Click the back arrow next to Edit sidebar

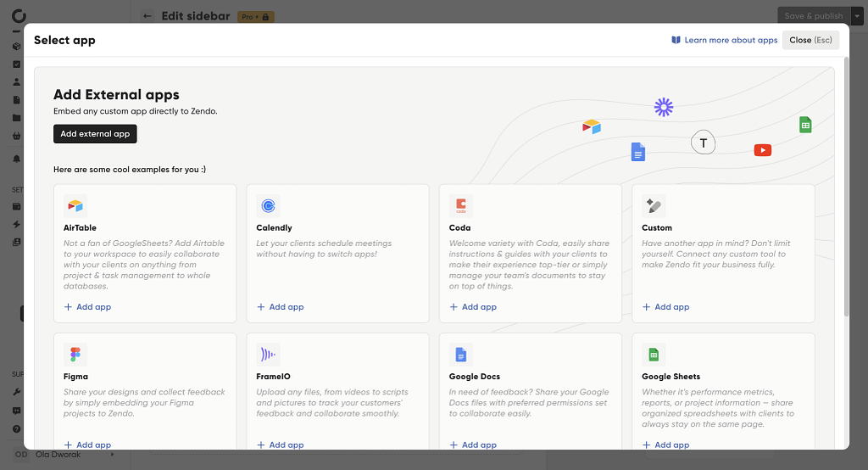point(147,16)
